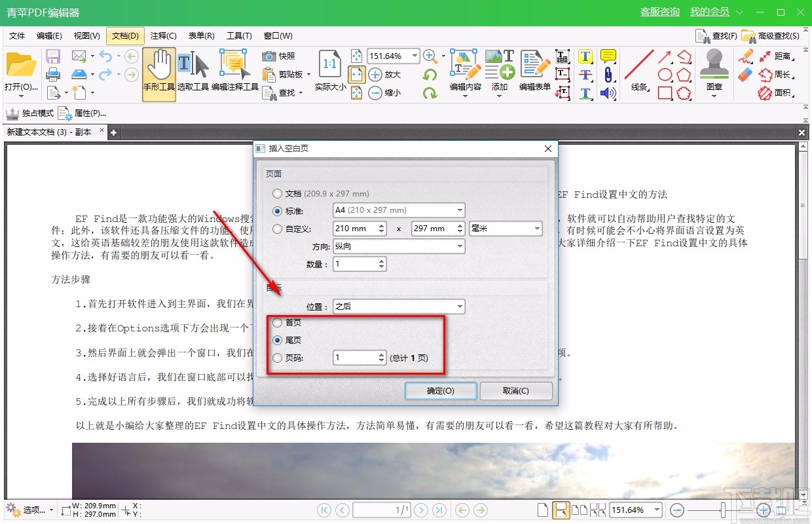Expand the 位置 position dropdown showing 之后
The width and height of the screenshot is (812, 524).
pos(398,306)
